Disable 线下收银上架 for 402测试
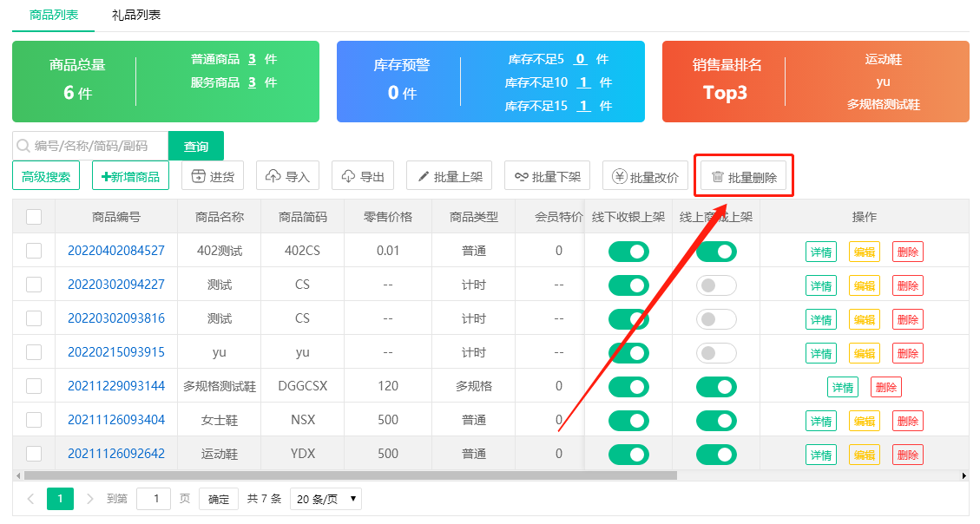Screen dimensions: 980x524 [x=628, y=251]
